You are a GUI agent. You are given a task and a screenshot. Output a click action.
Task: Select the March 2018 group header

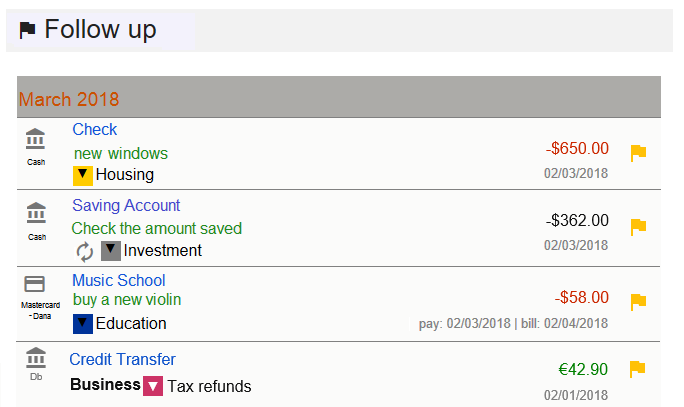pos(69,99)
